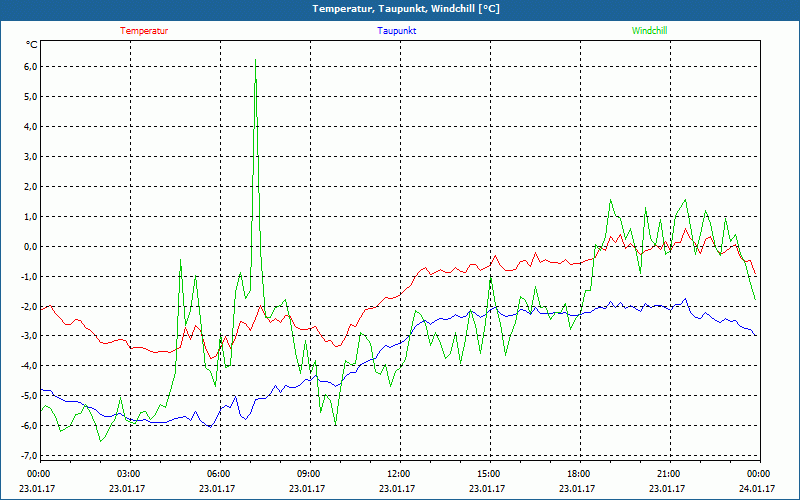Select the -7,0 y-axis value label

(x=28, y=456)
